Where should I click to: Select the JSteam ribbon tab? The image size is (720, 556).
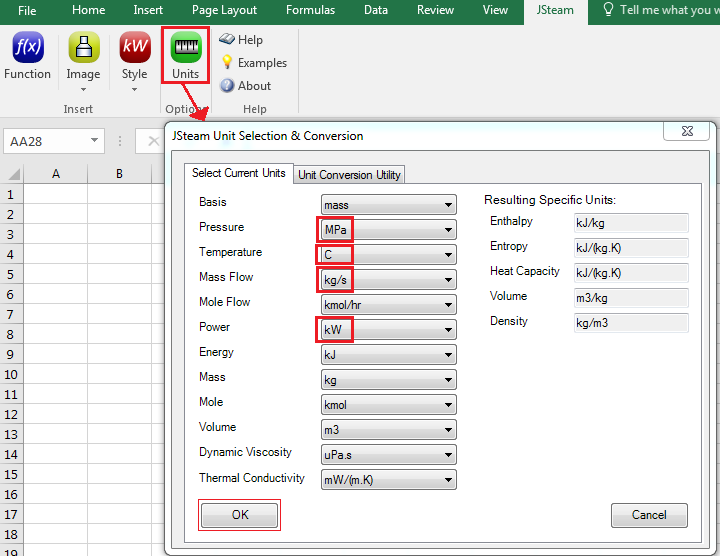[x=555, y=10]
